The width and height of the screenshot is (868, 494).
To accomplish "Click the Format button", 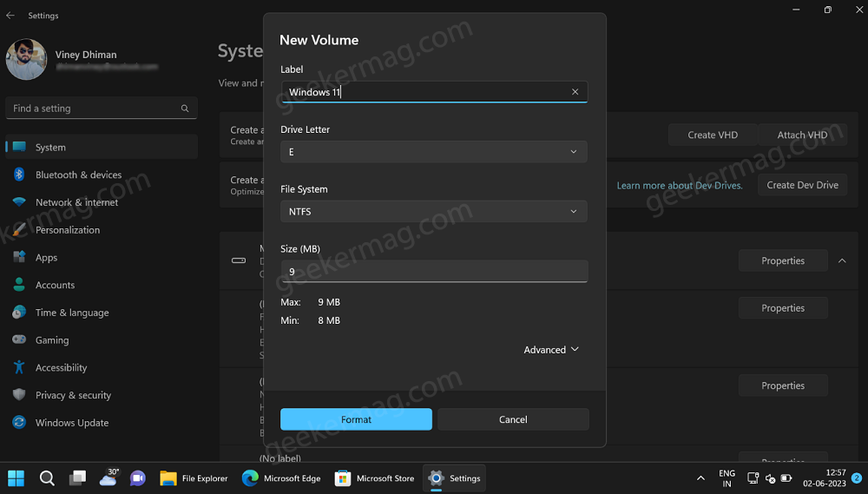I will (x=356, y=419).
